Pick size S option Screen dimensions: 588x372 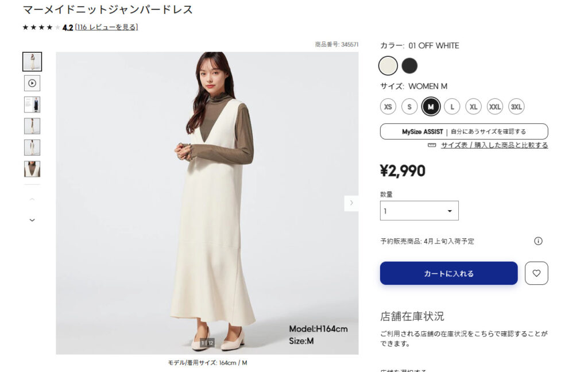coord(409,107)
